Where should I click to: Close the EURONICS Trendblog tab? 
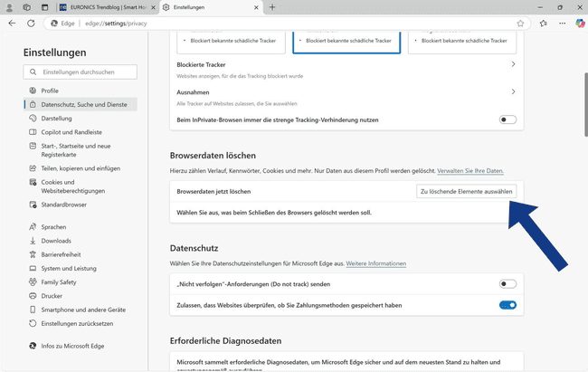tap(153, 7)
